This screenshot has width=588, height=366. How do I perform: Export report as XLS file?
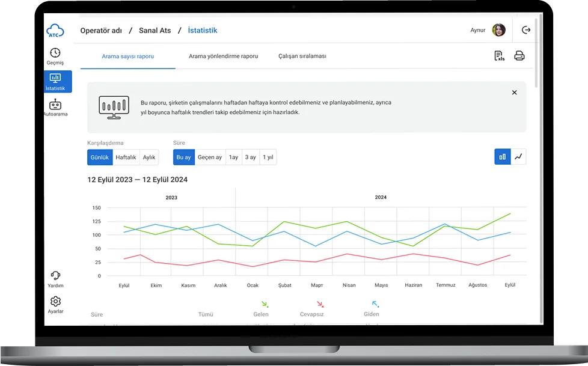(x=499, y=56)
